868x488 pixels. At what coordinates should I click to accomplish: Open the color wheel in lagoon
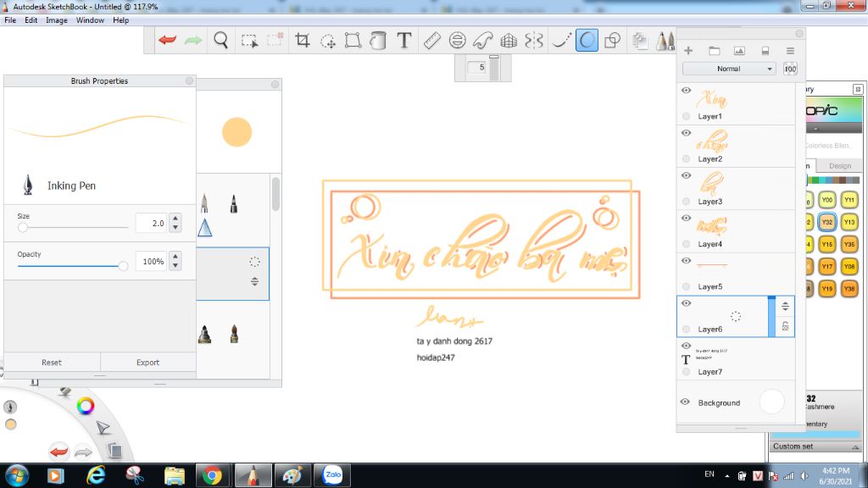click(86, 406)
